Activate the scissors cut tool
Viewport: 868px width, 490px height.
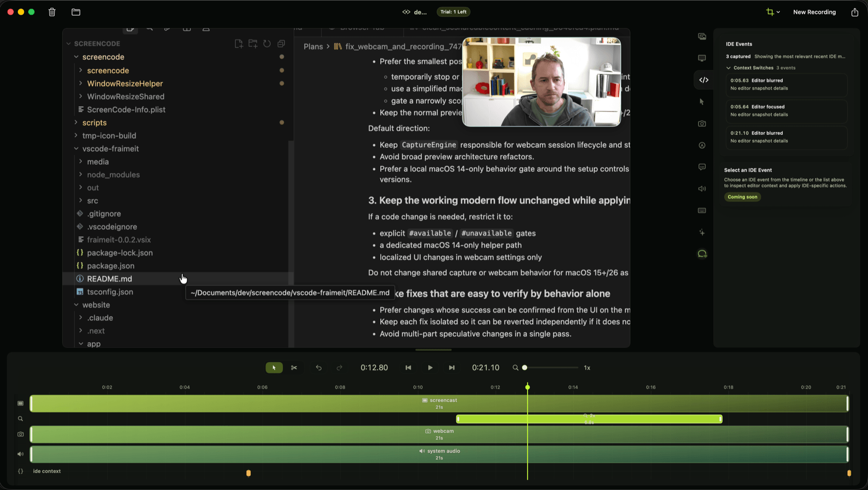tap(294, 368)
